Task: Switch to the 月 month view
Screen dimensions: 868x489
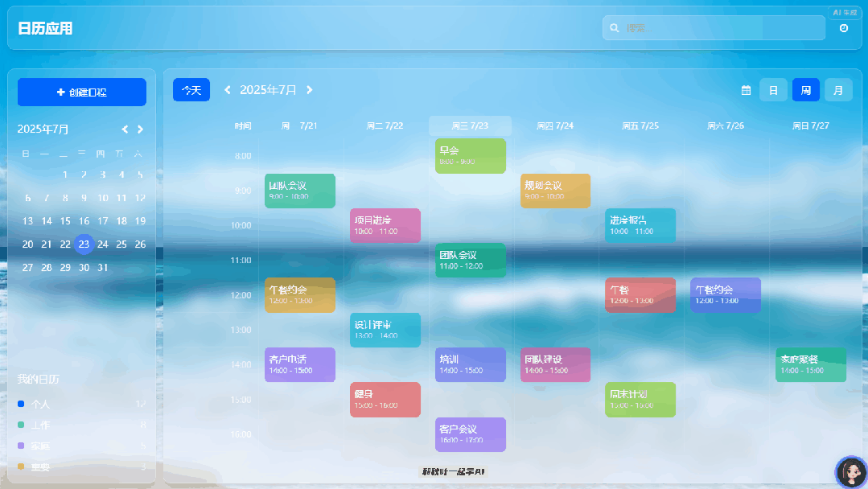Action: click(x=838, y=90)
